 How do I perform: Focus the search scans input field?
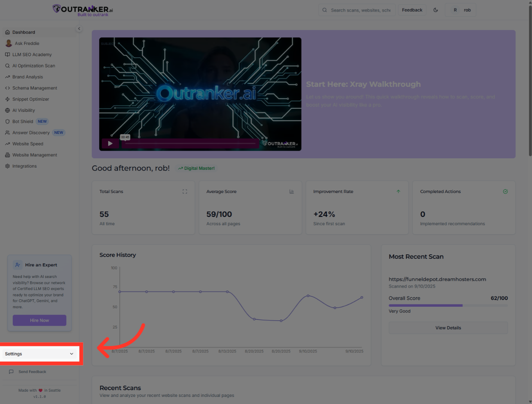(x=357, y=10)
